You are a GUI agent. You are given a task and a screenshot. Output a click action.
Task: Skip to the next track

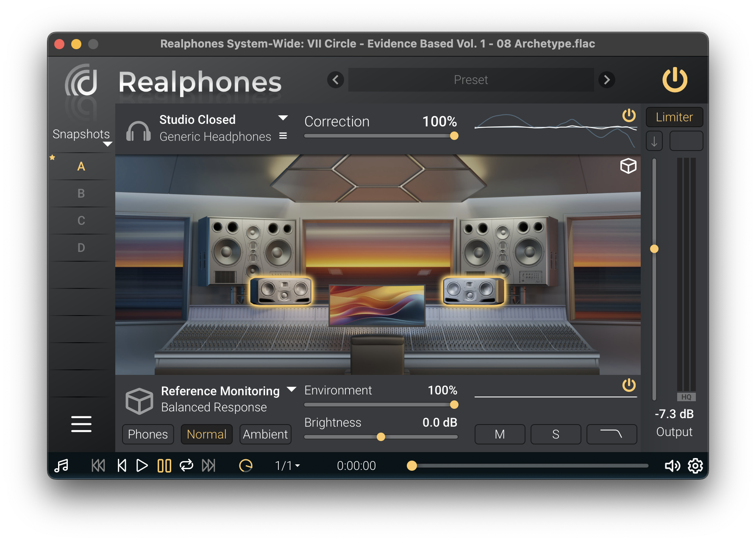tap(209, 465)
